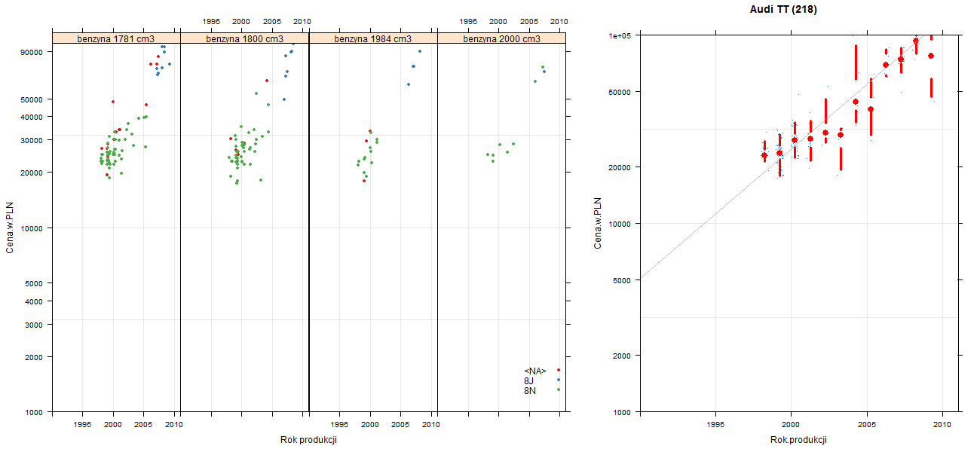Click the 20000 tick label of the panel chart

pos(34,173)
